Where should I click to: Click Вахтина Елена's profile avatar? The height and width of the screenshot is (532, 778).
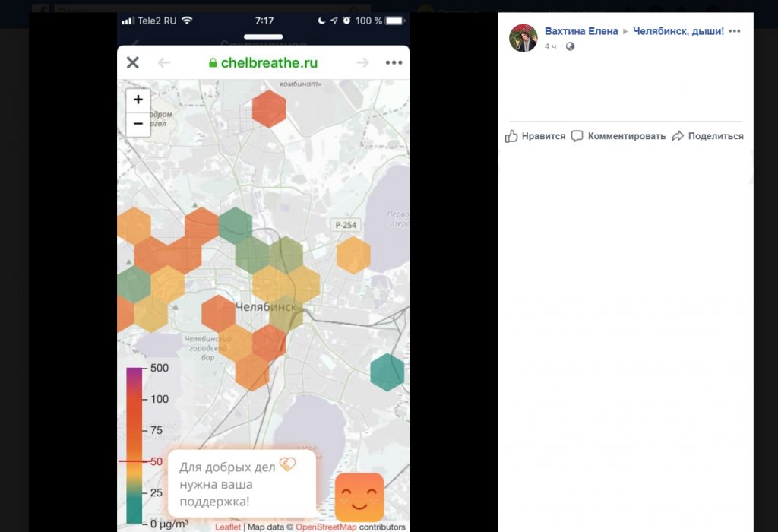(523, 38)
